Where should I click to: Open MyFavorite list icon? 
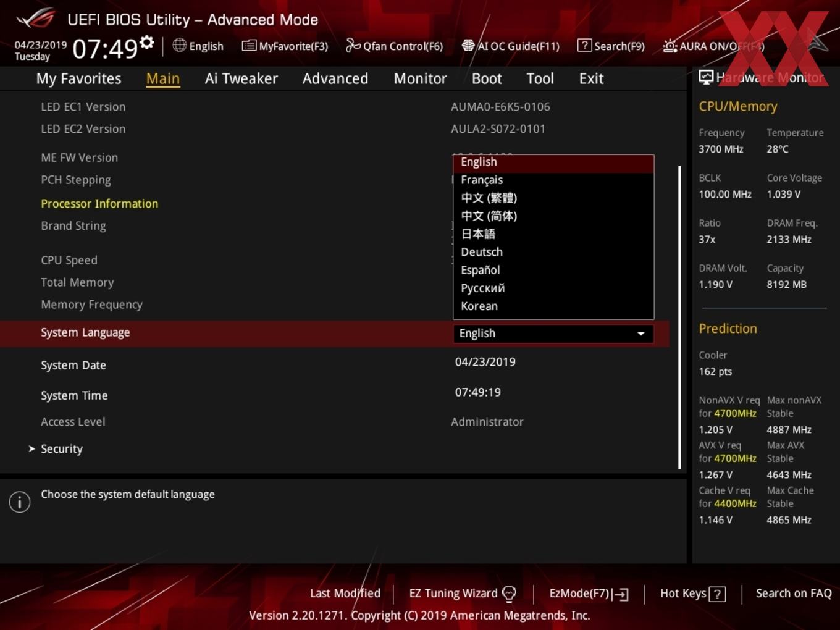[x=249, y=46]
